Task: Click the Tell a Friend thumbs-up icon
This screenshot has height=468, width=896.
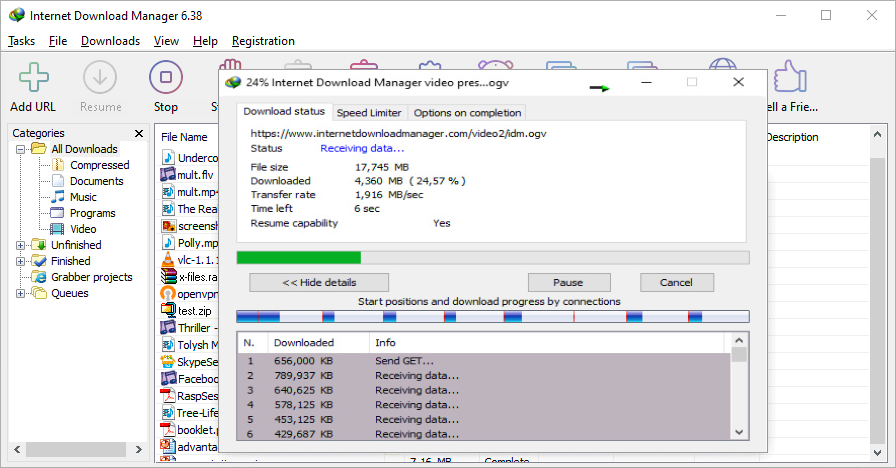Action: point(789,79)
